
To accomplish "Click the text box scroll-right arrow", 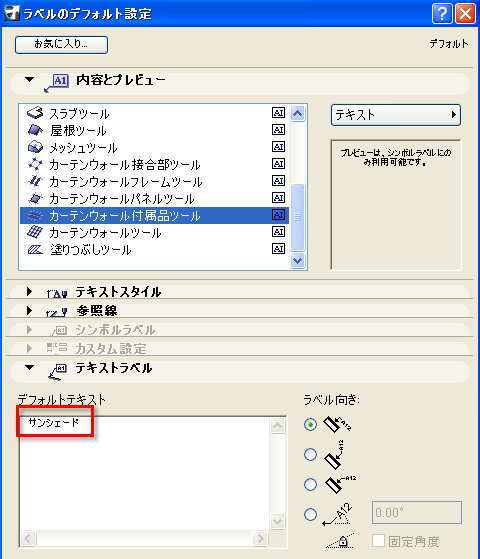I will pyautogui.click(x=260, y=538).
